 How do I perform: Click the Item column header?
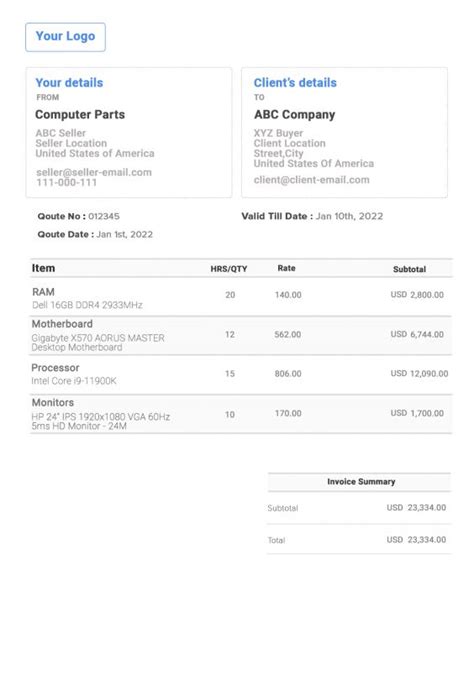pos(43,268)
